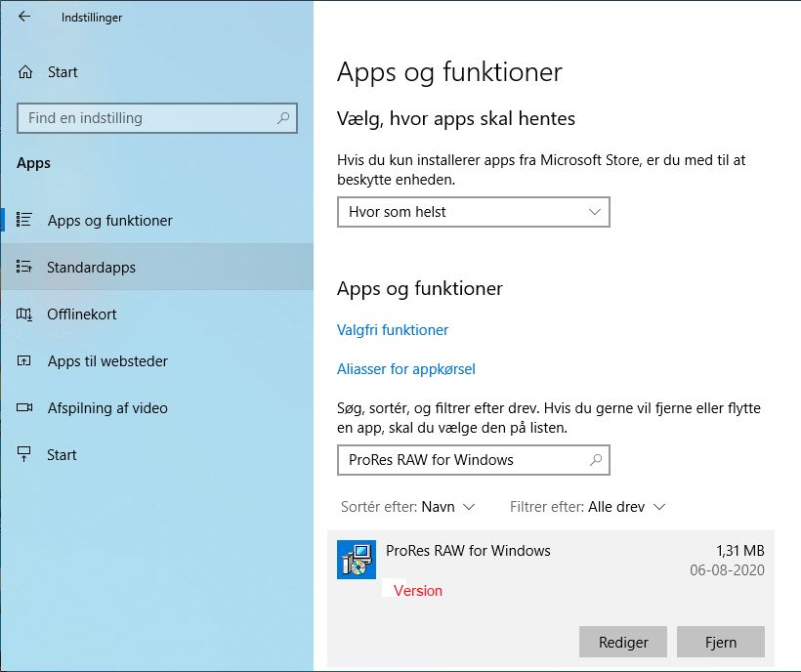Click the Rediger button
Screen dimensions: 801x672
click(x=623, y=642)
